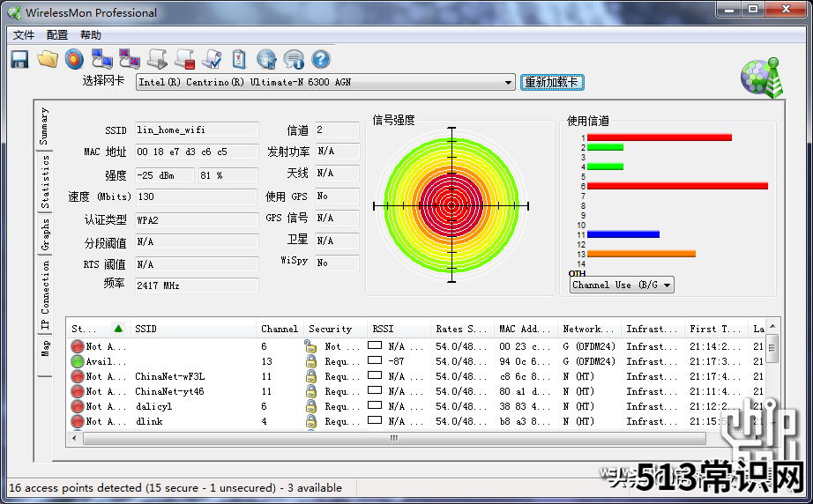813x504 pixels.
Task: Sort list by SSID column header
Action: pyautogui.click(x=192, y=329)
